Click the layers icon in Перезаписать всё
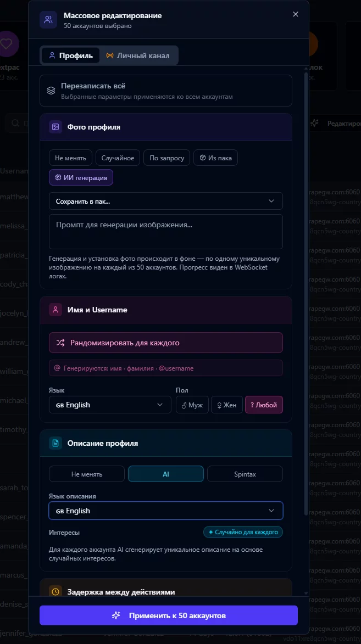 (51, 91)
